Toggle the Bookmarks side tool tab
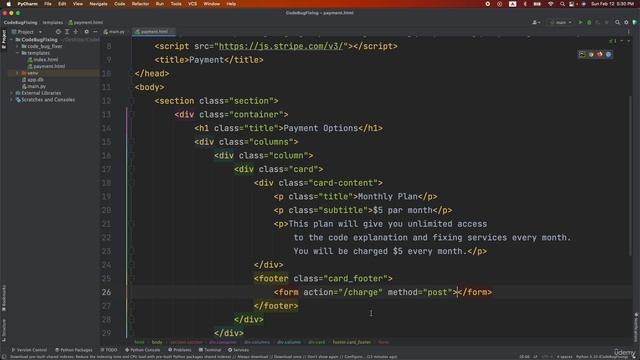The width and height of the screenshot is (640, 360). (x=4, y=298)
